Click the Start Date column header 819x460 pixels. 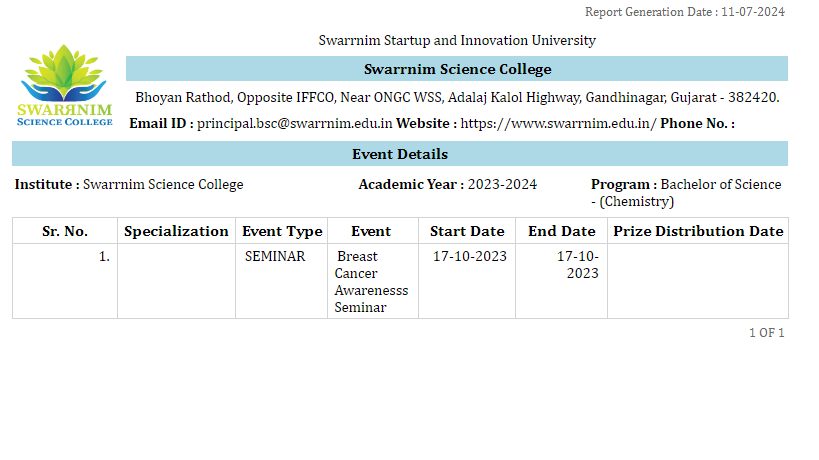coord(467,231)
